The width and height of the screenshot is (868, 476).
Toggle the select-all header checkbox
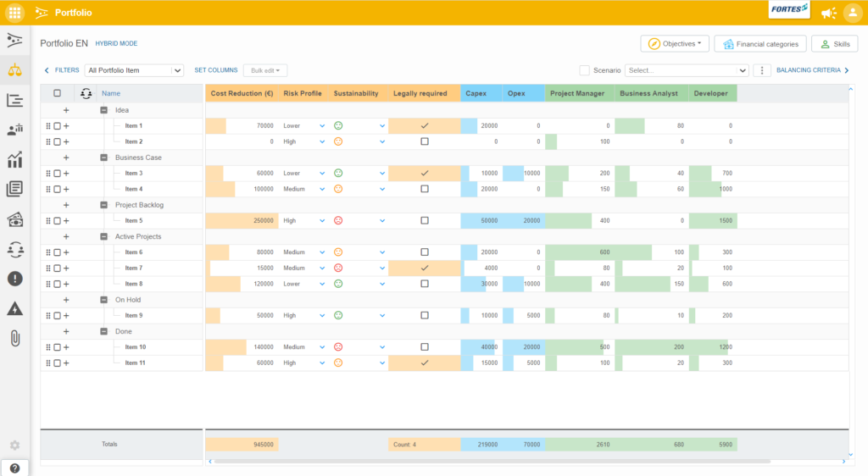[57, 93]
